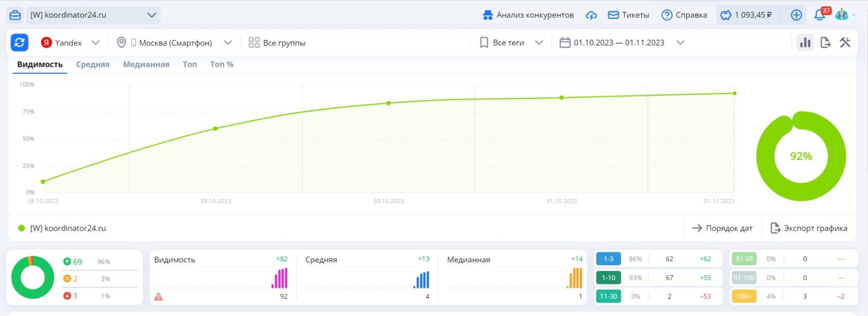868x316 pixels.
Task: Click the cloud upload icon
Action: click(x=591, y=15)
